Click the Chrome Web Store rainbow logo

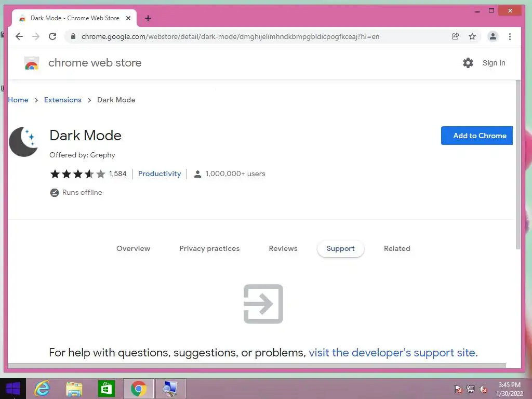pyautogui.click(x=32, y=63)
